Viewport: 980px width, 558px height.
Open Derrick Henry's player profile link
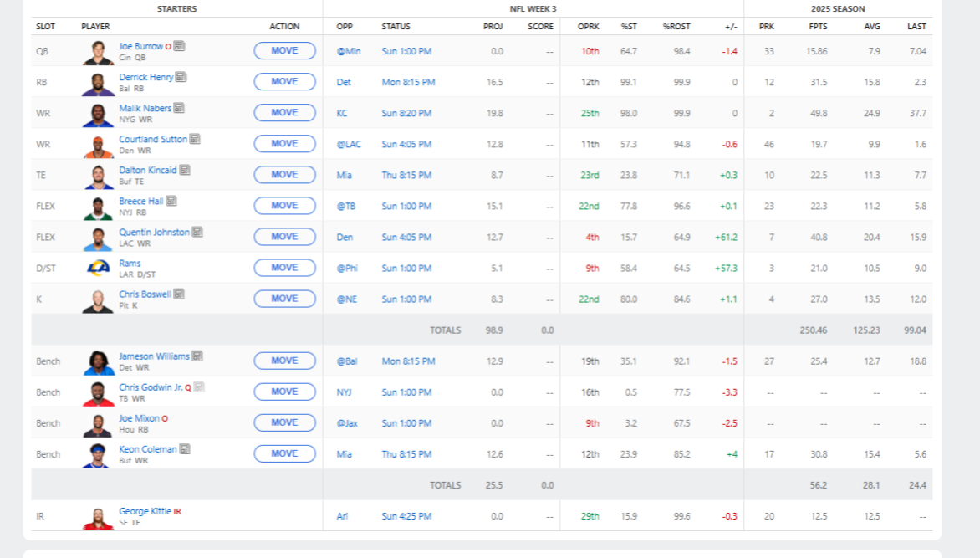click(146, 77)
